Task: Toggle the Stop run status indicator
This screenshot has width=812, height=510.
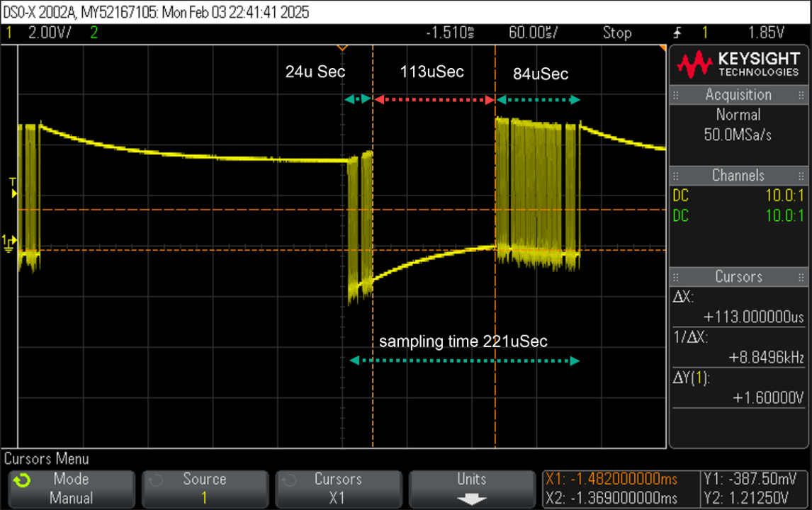Action: (616, 33)
